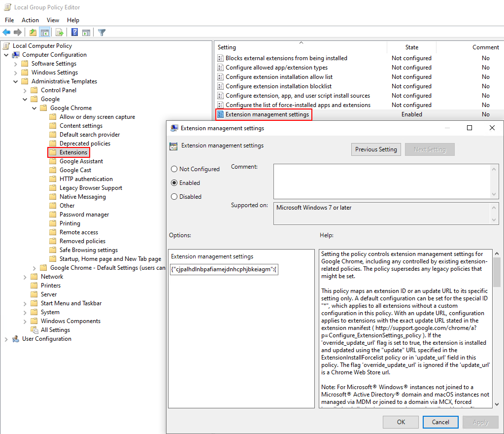Screen dimensions: 504x434
Task: Sort by the Setting column header
Action: point(301,47)
